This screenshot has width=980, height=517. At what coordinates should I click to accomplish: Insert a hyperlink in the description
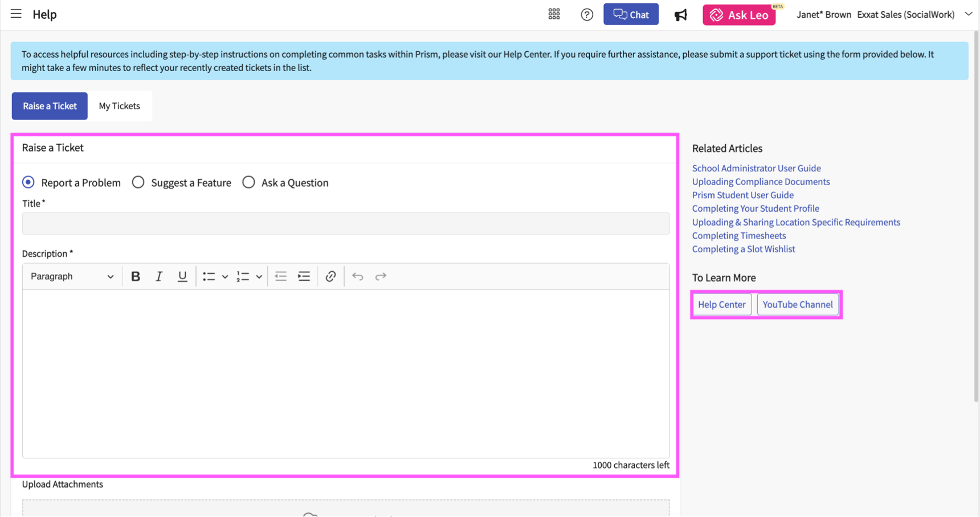click(x=330, y=276)
